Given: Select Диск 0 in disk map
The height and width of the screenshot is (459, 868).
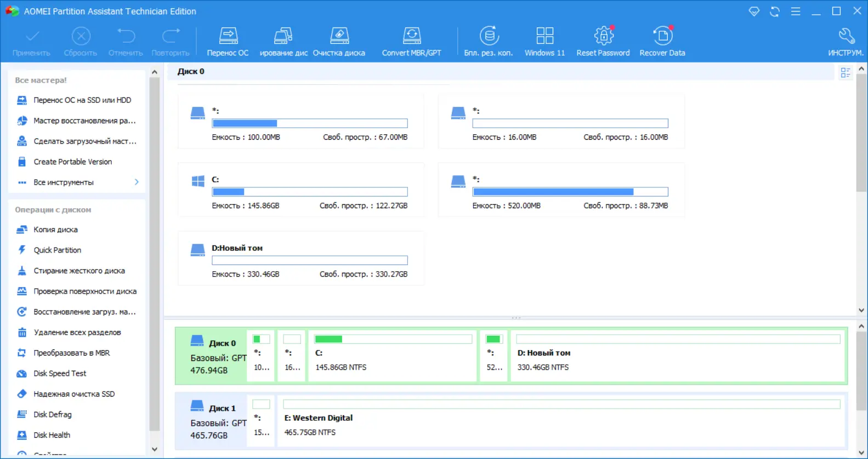Looking at the screenshot, I should point(211,356).
